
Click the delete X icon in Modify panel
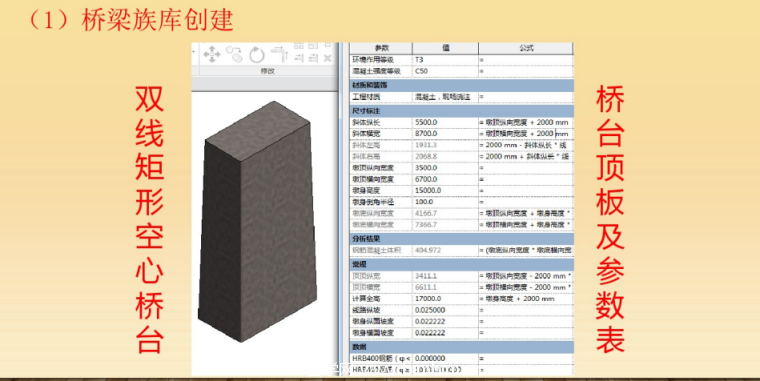[328, 58]
